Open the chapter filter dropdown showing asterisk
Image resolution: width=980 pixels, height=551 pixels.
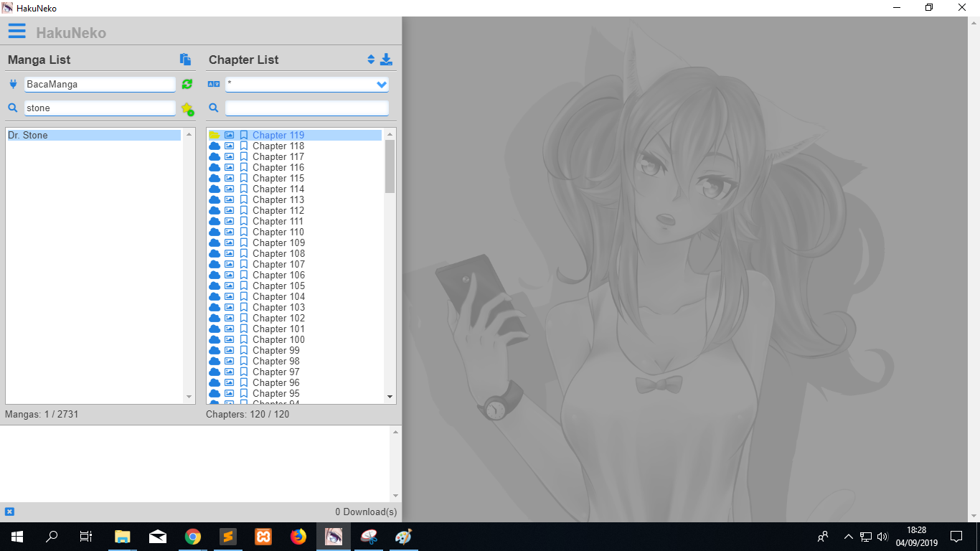coord(307,84)
